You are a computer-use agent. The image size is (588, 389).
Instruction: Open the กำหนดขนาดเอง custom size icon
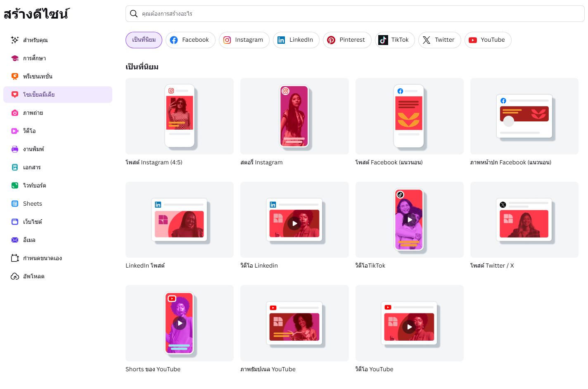[x=15, y=258]
